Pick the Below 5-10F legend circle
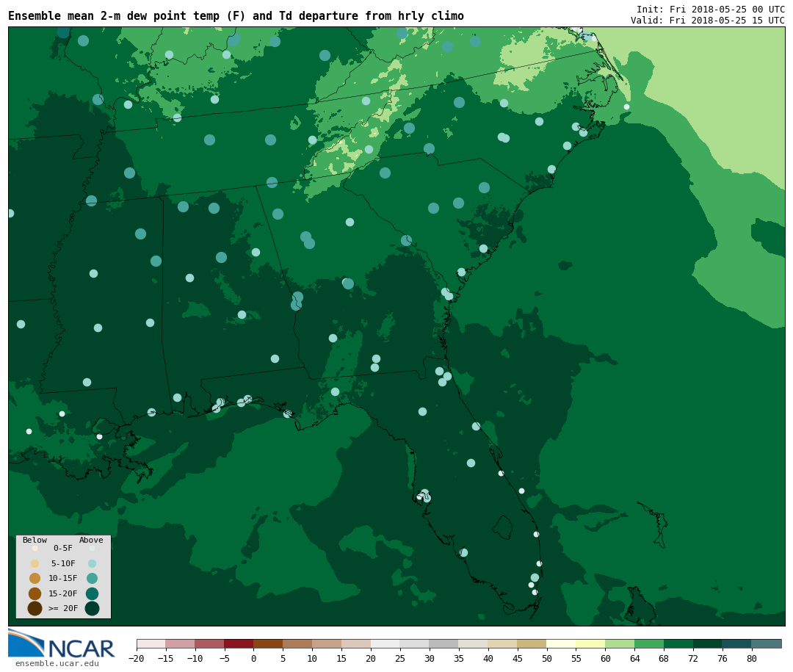Screen dimensions: 793x672 click(x=35, y=564)
